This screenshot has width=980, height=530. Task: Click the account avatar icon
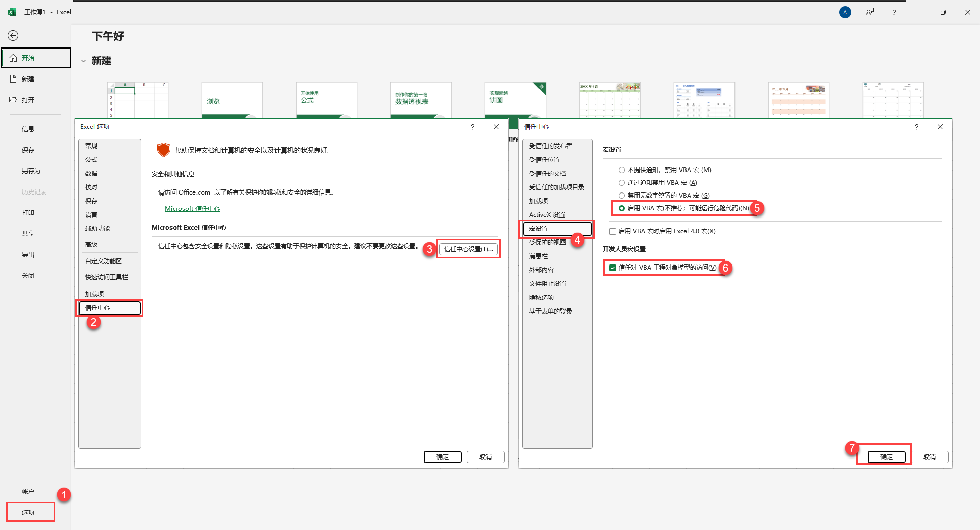click(x=845, y=12)
